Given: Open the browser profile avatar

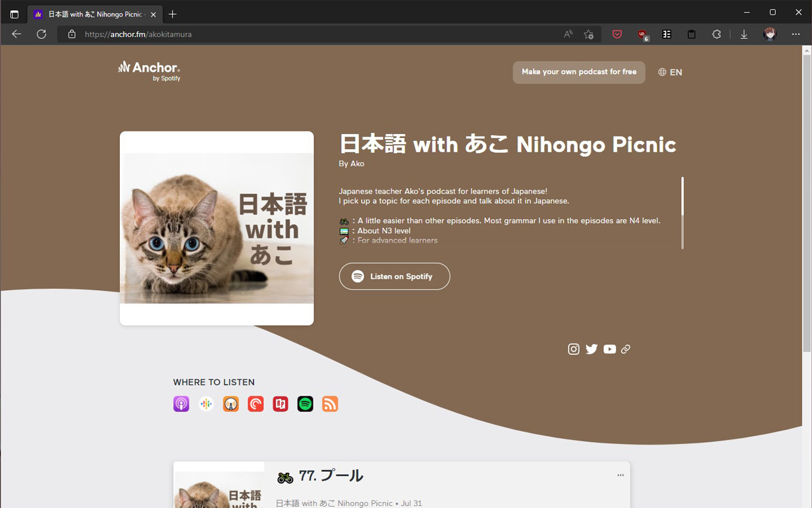Looking at the screenshot, I should (769, 34).
